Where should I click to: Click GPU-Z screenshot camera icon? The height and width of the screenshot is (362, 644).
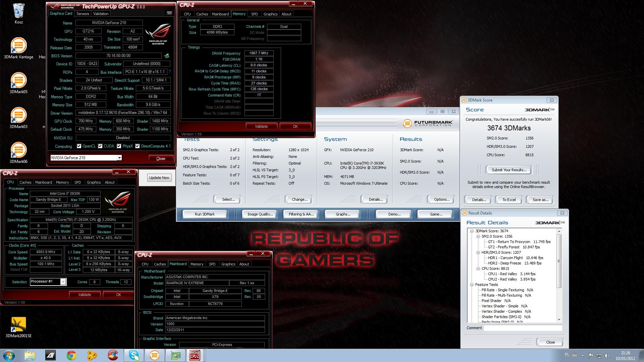click(x=169, y=13)
